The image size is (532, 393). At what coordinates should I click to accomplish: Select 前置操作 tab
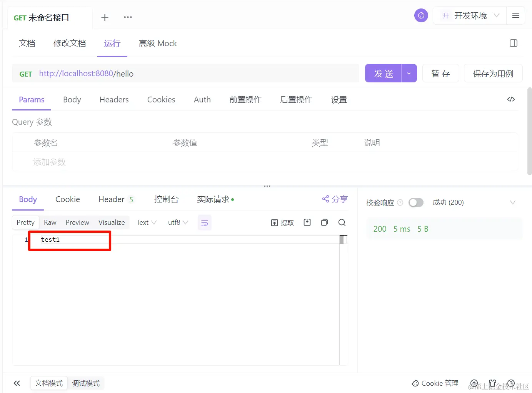point(245,100)
